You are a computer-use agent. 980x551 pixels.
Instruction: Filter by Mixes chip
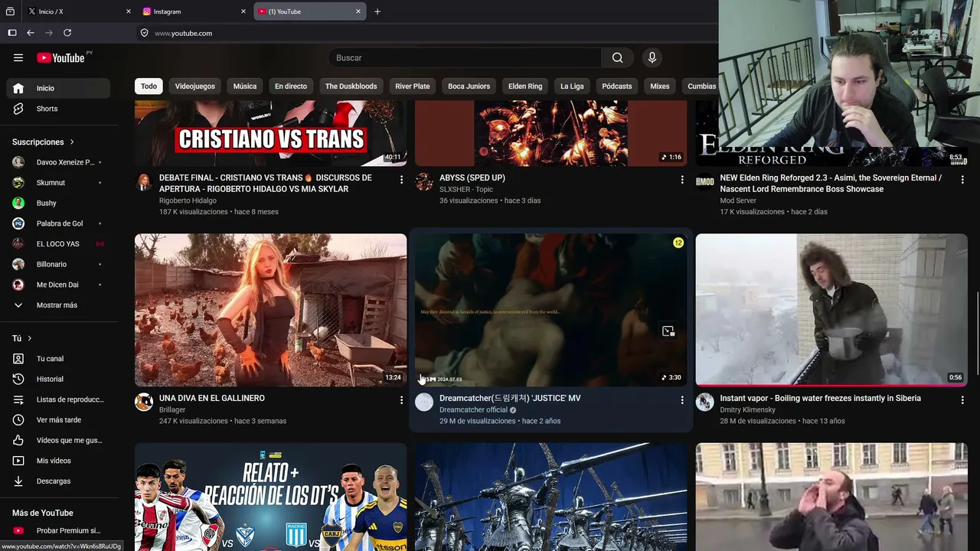(x=660, y=86)
